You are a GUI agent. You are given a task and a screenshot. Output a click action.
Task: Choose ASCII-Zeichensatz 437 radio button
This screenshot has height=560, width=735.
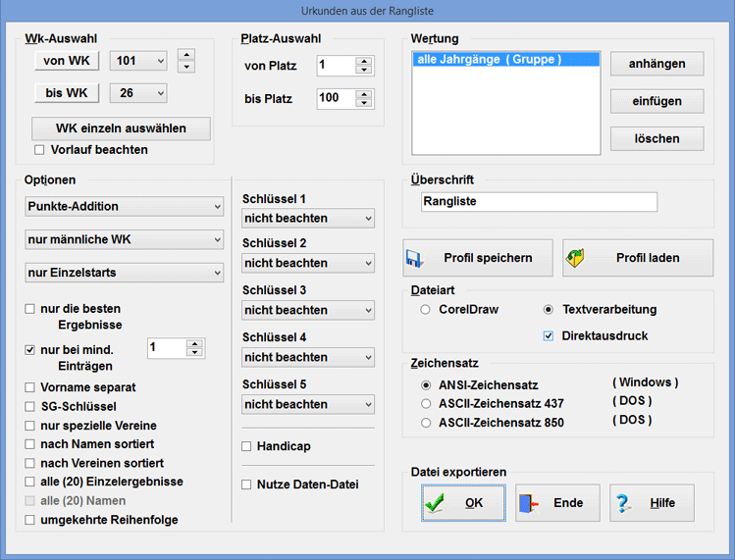(x=425, y=403)
